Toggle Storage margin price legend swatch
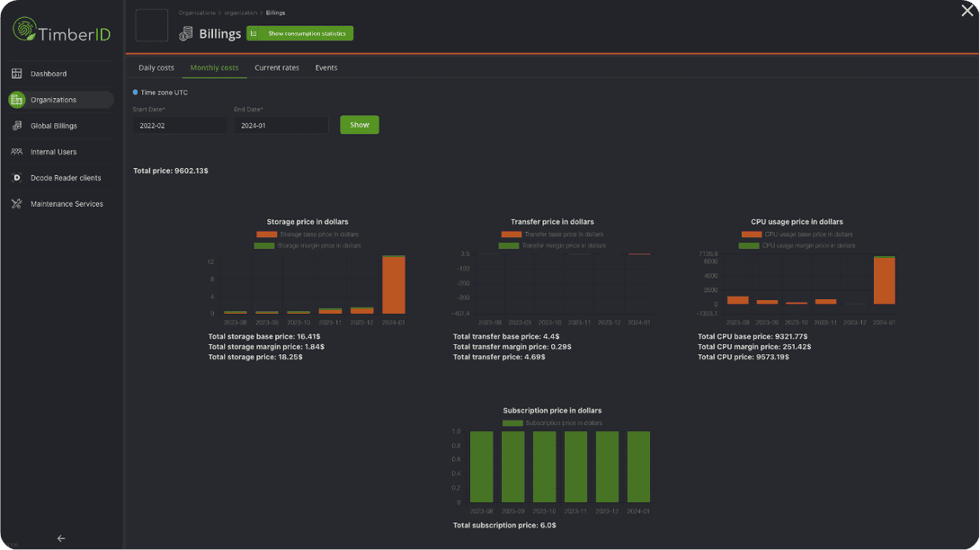Screen dimensions: 980x550 click(264, 245)
